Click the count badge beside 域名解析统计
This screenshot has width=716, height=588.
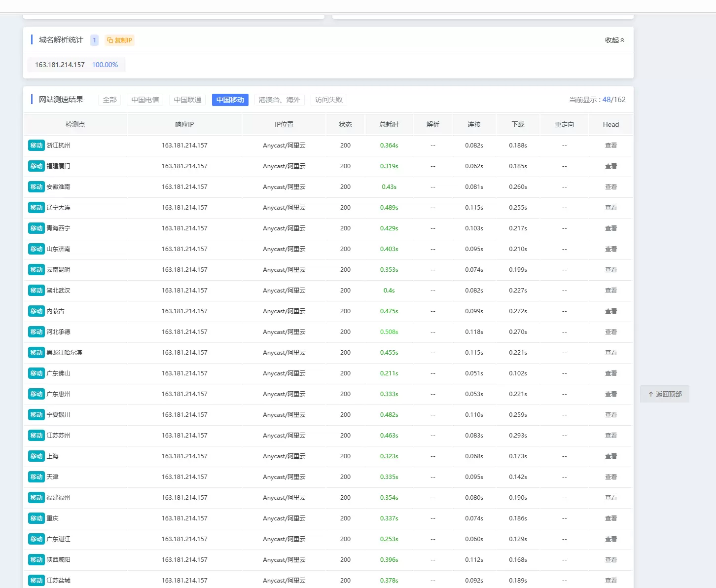[94, 40]
